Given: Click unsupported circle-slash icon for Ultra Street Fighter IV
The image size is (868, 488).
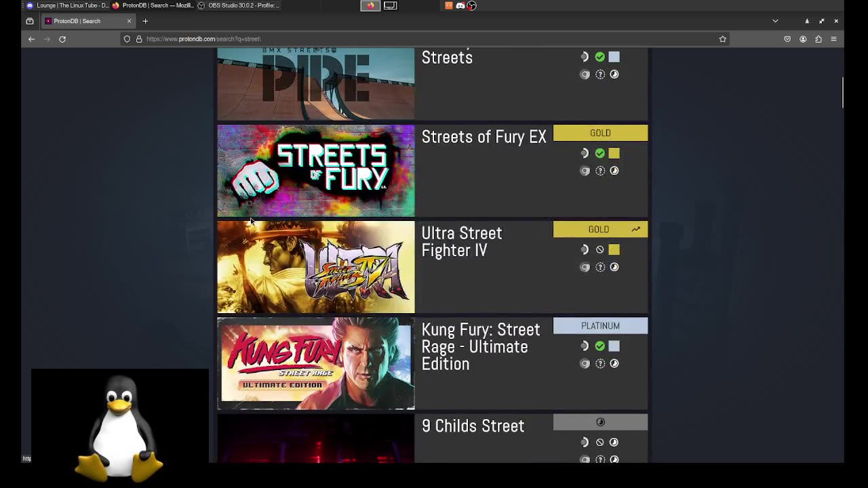Looking at the screenshot, I should click(599, 249).
